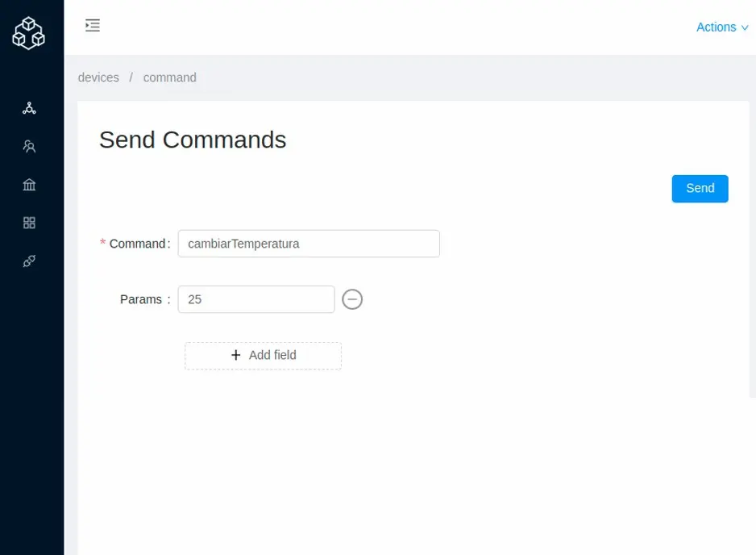Screen dimensions: 756x555
Task: Open the four-squares grid sidebar icon
Action: tap(29, 223)
